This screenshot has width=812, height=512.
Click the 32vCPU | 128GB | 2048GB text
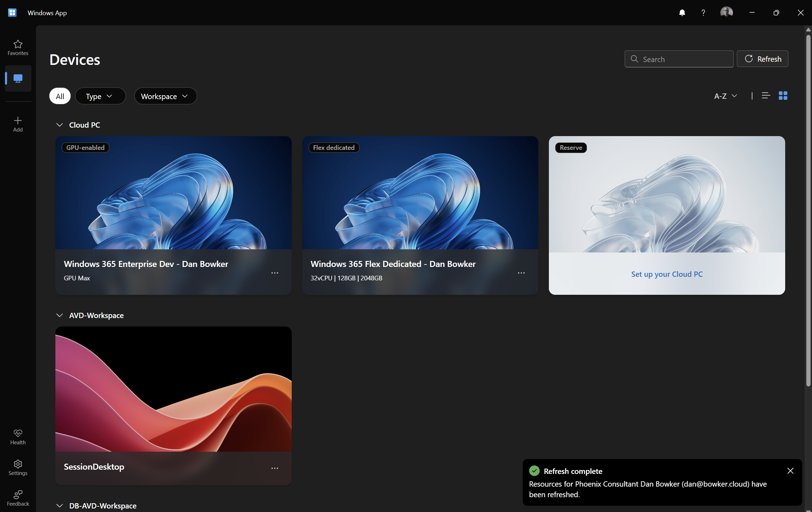pos(346,278)
